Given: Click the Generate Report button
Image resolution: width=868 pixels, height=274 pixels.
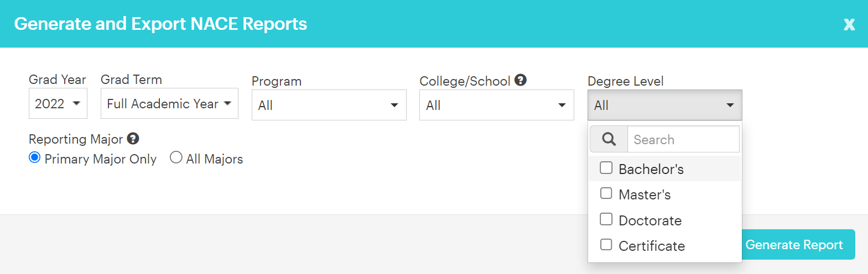Looking at the screenshot, I should point(794,245).
